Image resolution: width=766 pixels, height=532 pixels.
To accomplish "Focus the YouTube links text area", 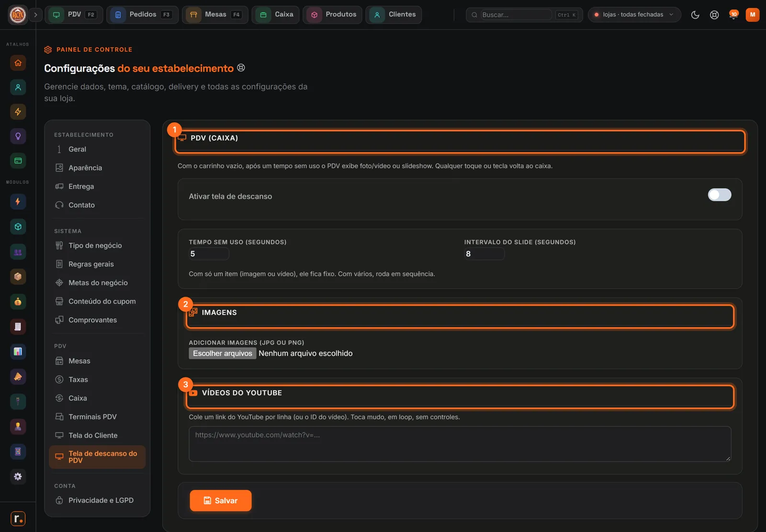I will click(460, 444).
